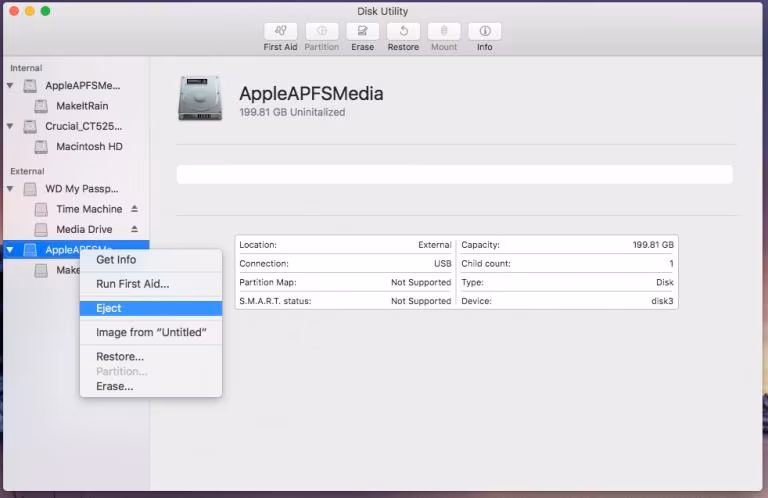Click the "199.81 GB Uninitialized" subtitle
This screenshot has height=498, width=768.
[292, 112]
